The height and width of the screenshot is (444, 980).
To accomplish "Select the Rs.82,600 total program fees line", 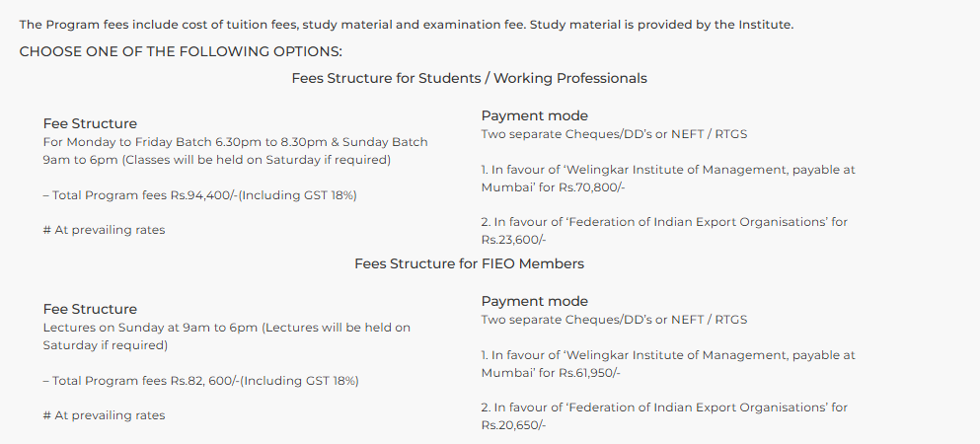I will [x=200, y=381].
